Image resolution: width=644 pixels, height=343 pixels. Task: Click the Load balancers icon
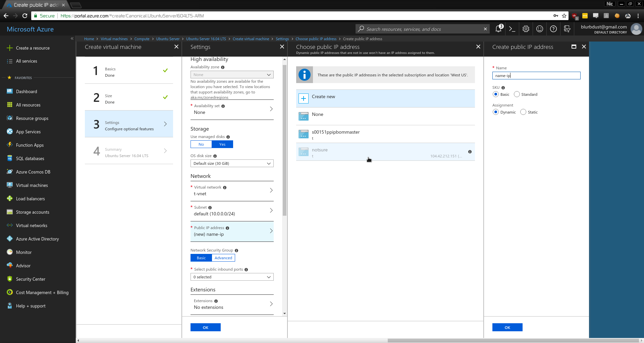[10, 199]
